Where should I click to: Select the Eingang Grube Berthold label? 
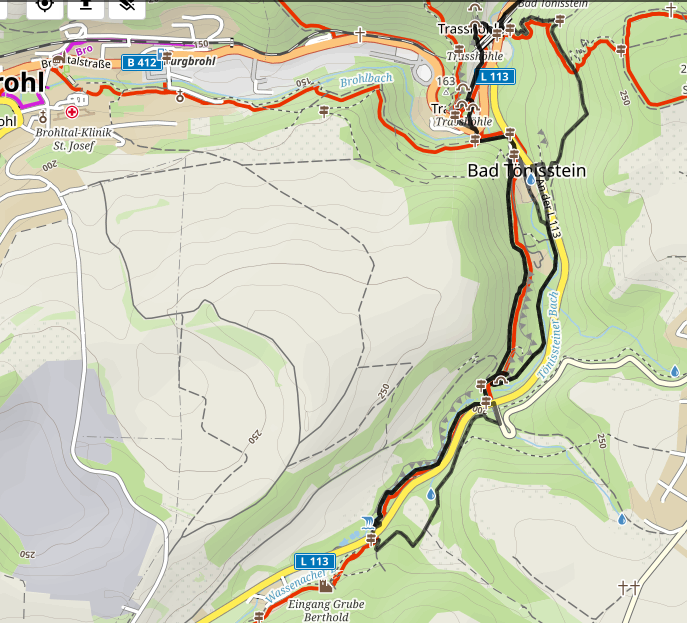pyautogui.click(x=326, y=610)
